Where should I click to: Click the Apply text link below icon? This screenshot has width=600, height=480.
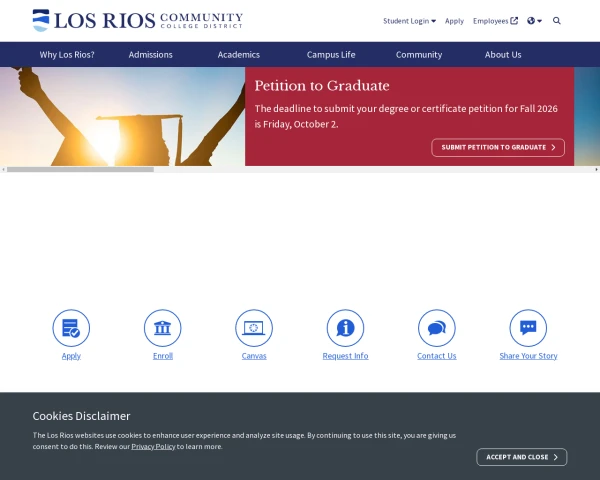tap(71, 356)
